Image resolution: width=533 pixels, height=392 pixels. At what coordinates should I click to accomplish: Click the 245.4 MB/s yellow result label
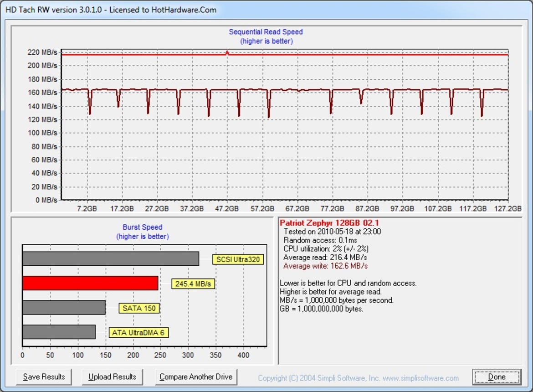(x=193, y=283)
